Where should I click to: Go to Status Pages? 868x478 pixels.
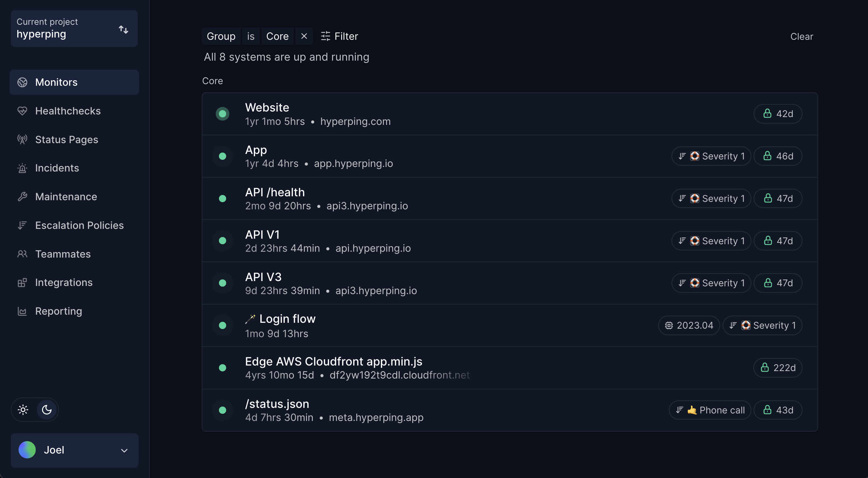coord(74,140)
